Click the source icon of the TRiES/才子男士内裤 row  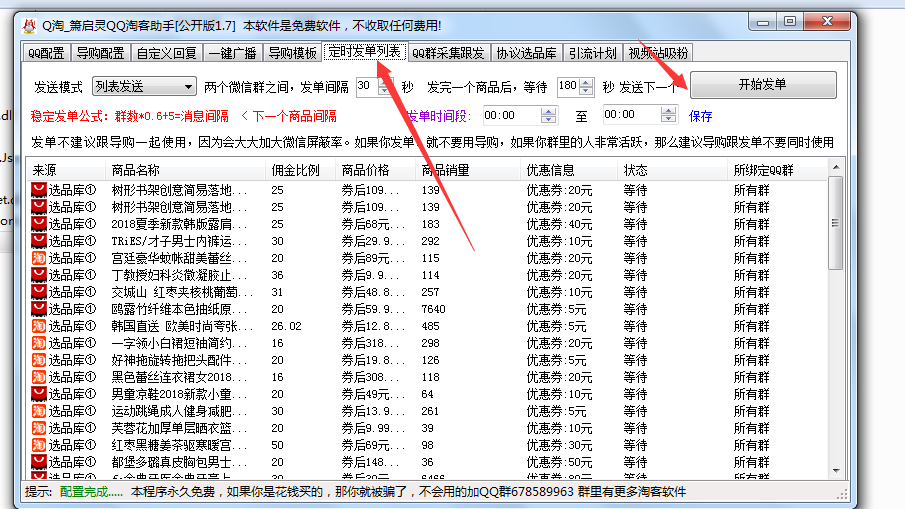point(39,241)
